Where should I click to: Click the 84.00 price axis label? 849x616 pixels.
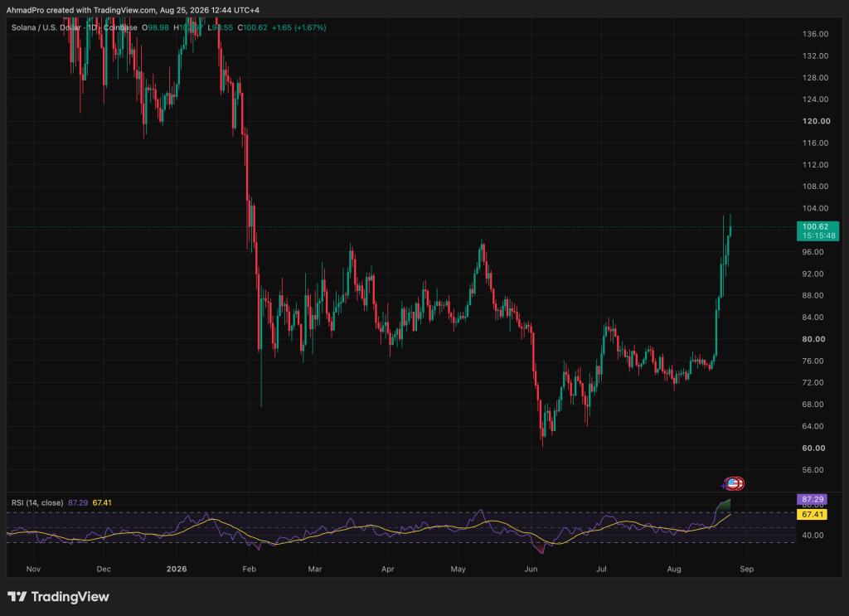(x=813, y=318)
